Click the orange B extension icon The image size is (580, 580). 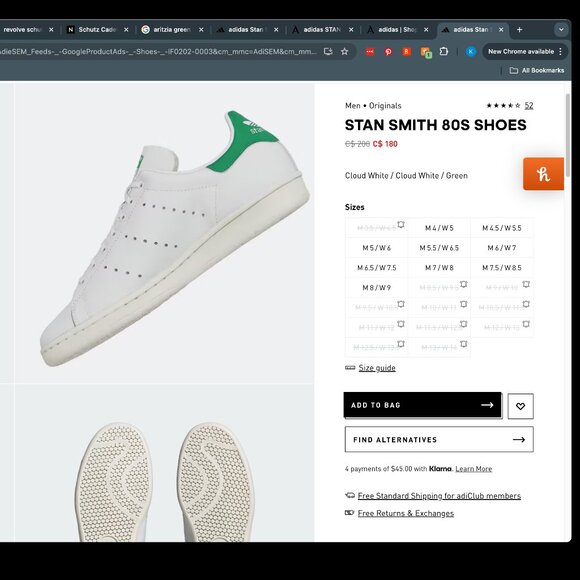(407, 52)
